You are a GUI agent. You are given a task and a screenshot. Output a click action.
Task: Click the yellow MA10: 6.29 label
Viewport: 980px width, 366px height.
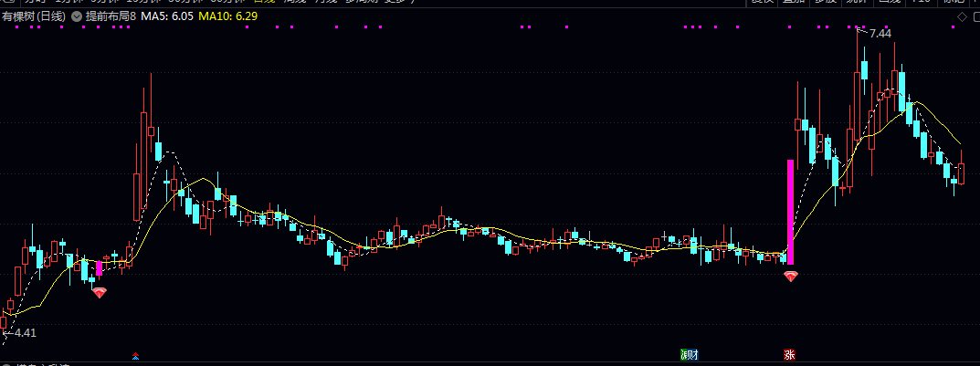pos(228,16)
